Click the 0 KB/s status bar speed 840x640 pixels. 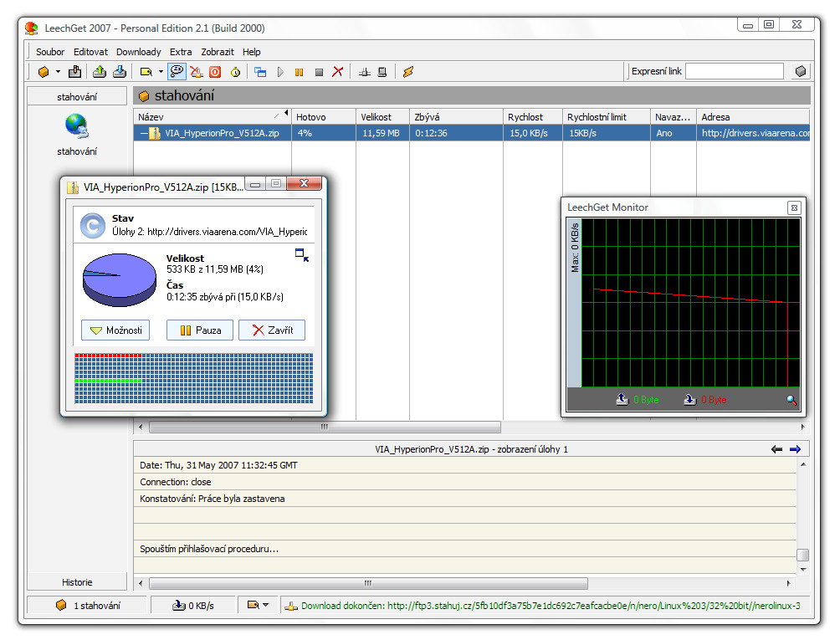(x=193, y=605)
